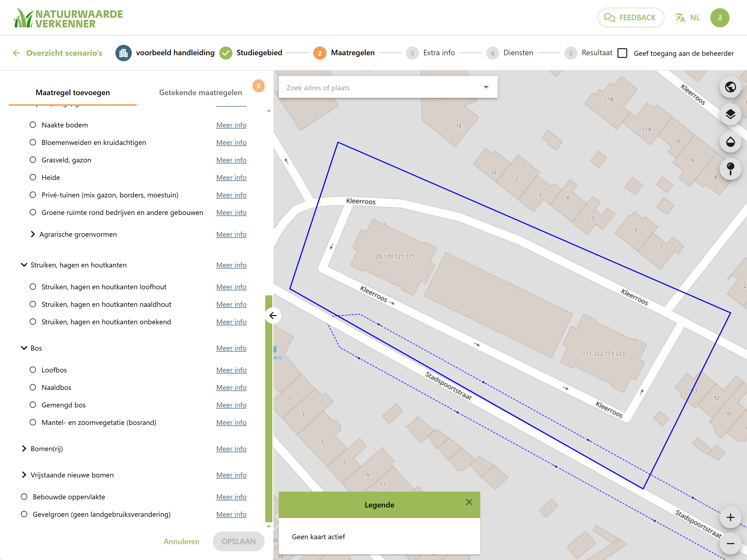747x560 pixels.
Task: Select Grasveld, gazon radio option
Action: (33, 160)
